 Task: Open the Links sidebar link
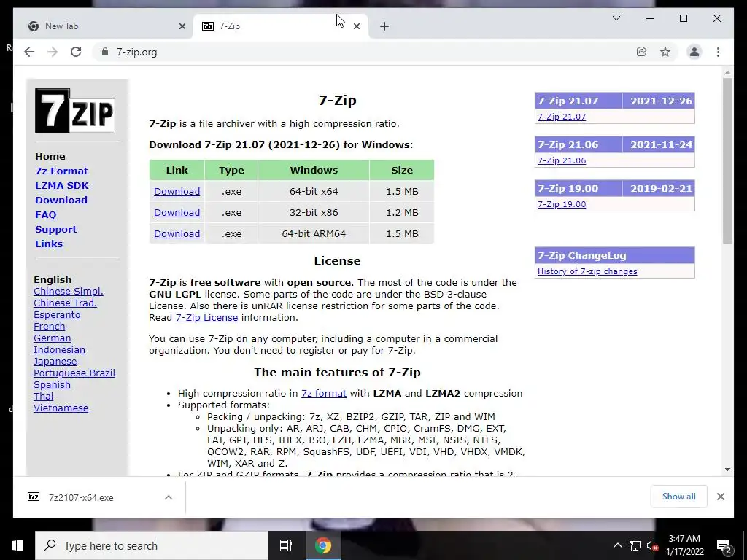click(x=49, y=244)
